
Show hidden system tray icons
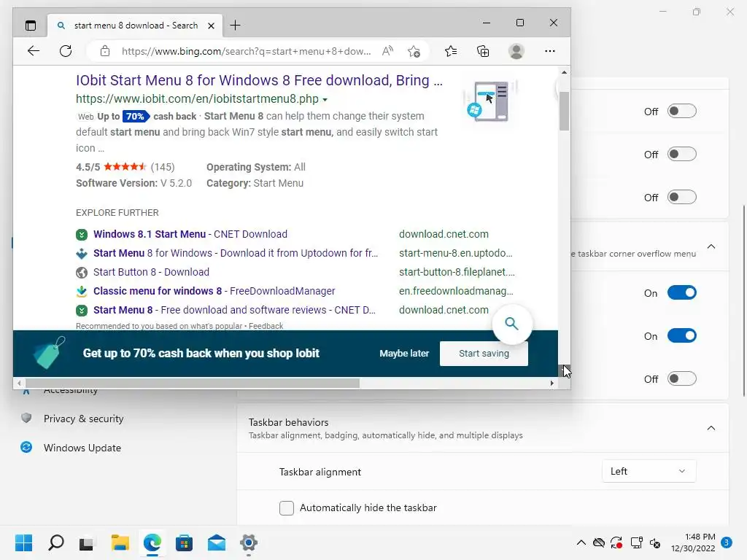(581, 542)
